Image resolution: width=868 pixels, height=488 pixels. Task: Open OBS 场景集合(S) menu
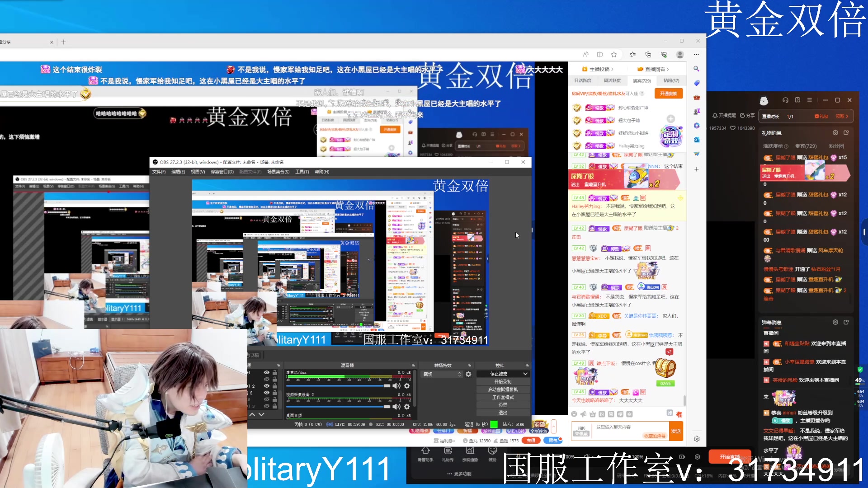point(278,172)
